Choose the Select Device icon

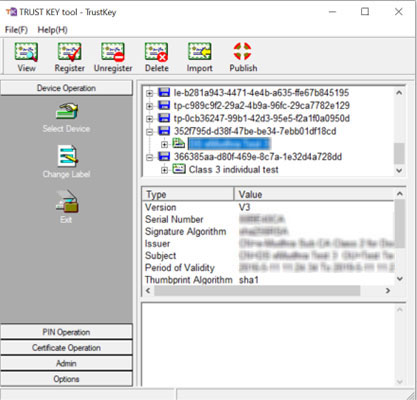[x=67, y=111]
